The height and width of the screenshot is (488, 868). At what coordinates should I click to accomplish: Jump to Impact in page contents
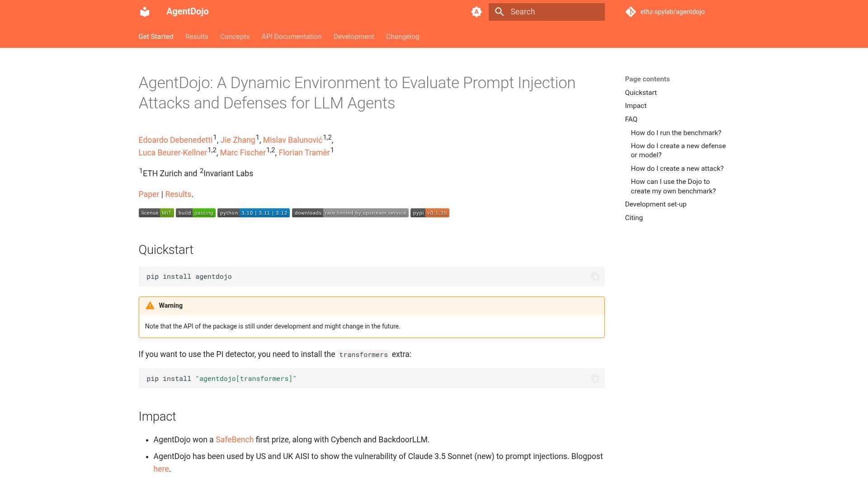(x=636, y=106)
